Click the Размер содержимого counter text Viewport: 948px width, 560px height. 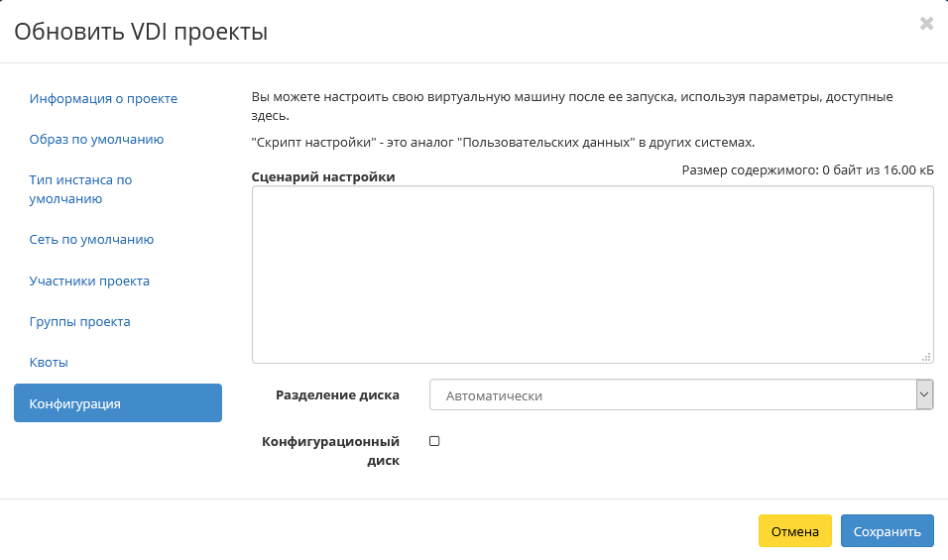coord(808,170)
